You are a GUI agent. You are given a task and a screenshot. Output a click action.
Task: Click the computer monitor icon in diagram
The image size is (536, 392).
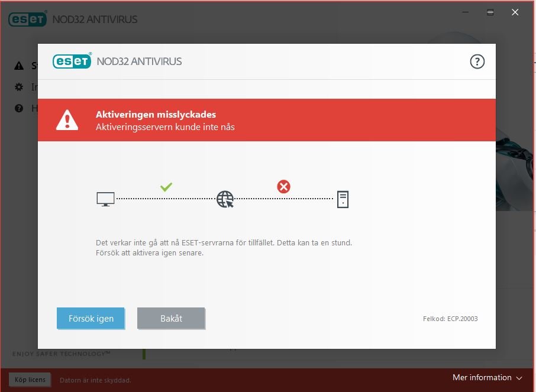click(105, 199)
